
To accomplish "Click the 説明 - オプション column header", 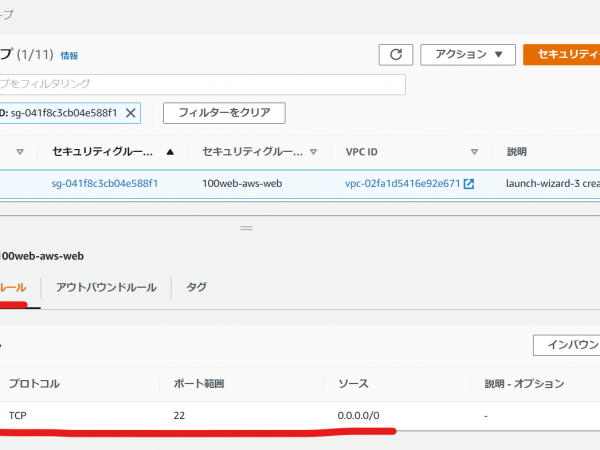I will coord(524,383).
